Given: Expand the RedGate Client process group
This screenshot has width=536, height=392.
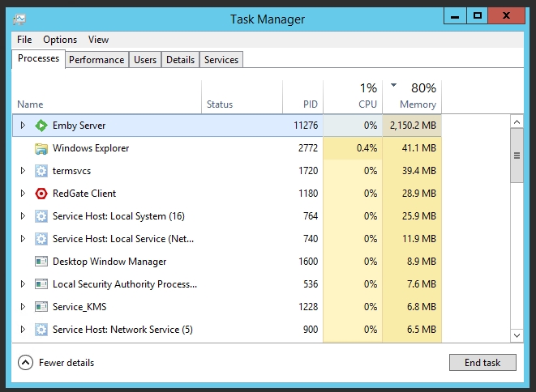Looking at the screenshot, I should tap(23, 194).
